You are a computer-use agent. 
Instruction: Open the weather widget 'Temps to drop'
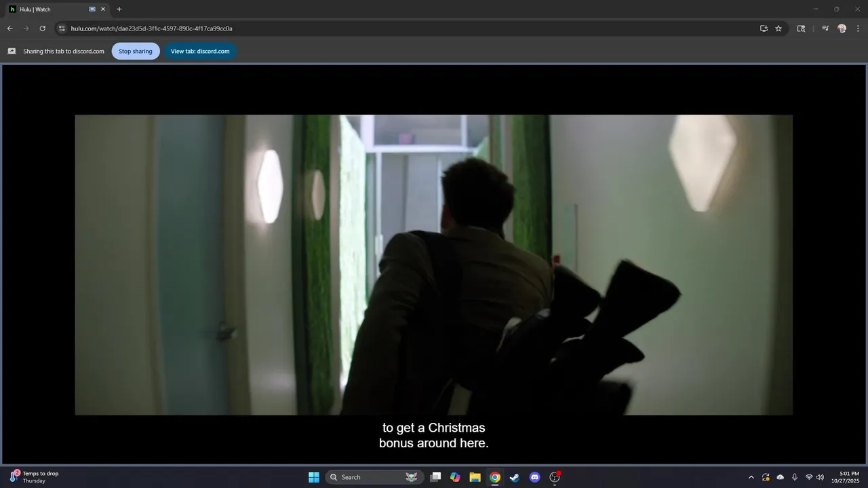[34, 477]
